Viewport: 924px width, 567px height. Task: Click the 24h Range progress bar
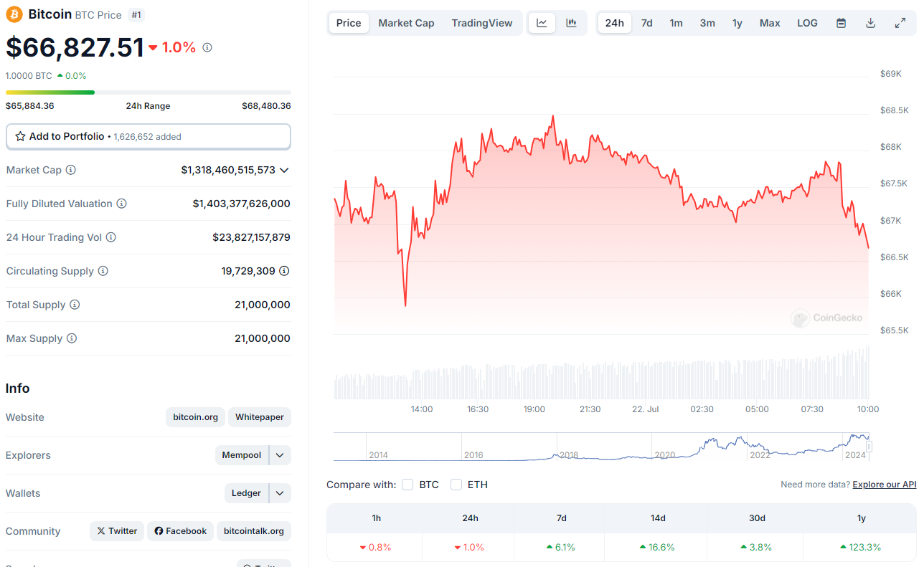[148, 92]
